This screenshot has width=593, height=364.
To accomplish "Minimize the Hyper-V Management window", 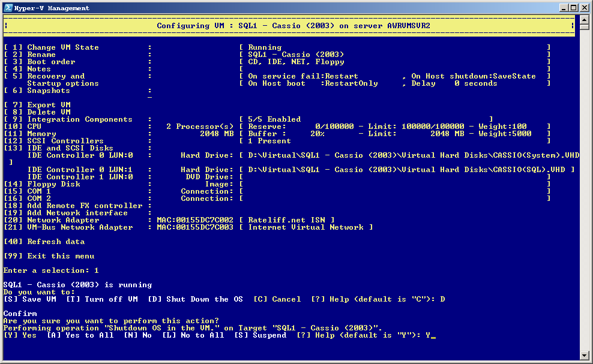I will 564,8.
